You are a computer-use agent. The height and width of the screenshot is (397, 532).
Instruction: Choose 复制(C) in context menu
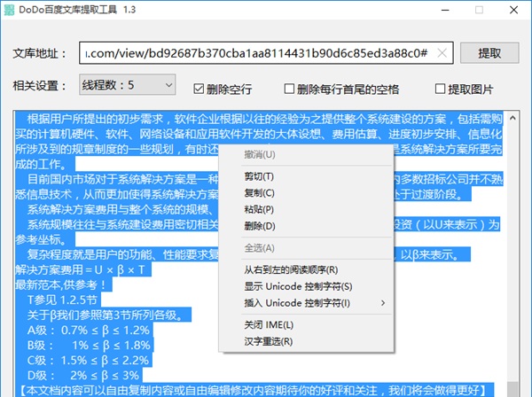pos(259,193)
